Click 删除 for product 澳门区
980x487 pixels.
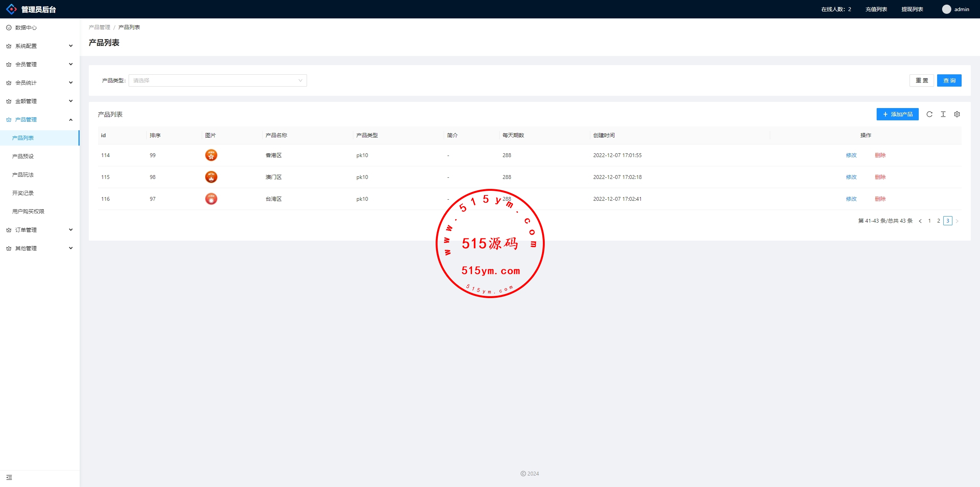pos(880,177)
